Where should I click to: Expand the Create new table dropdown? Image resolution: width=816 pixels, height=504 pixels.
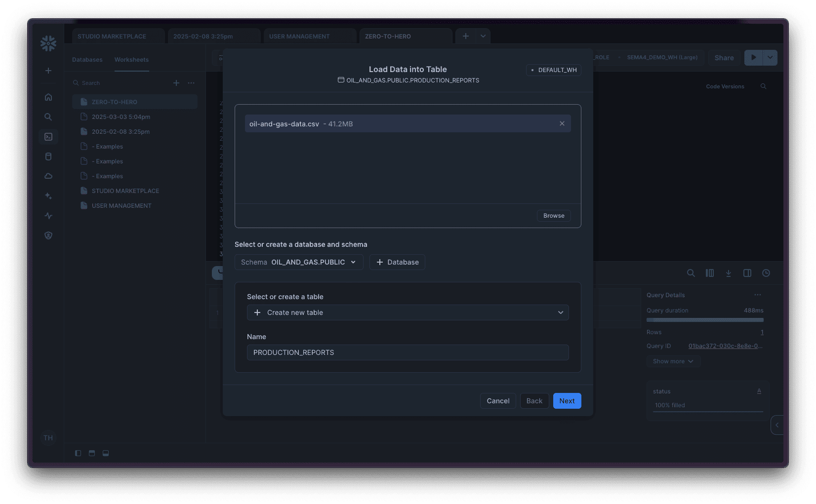click(x=408, y=312)
